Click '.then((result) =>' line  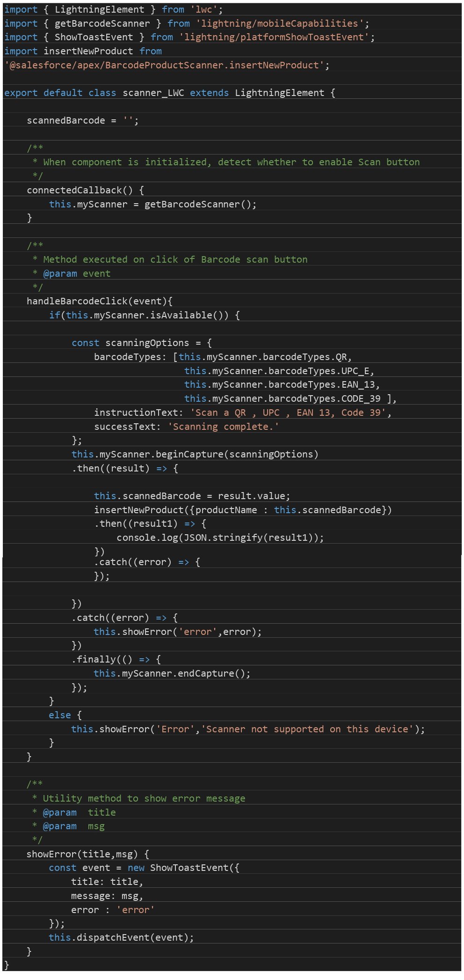point(125,468)
